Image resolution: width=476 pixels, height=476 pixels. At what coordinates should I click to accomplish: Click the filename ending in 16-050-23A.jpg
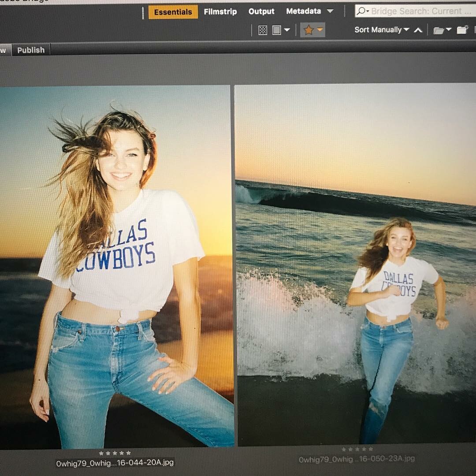(x=357, y=459)
